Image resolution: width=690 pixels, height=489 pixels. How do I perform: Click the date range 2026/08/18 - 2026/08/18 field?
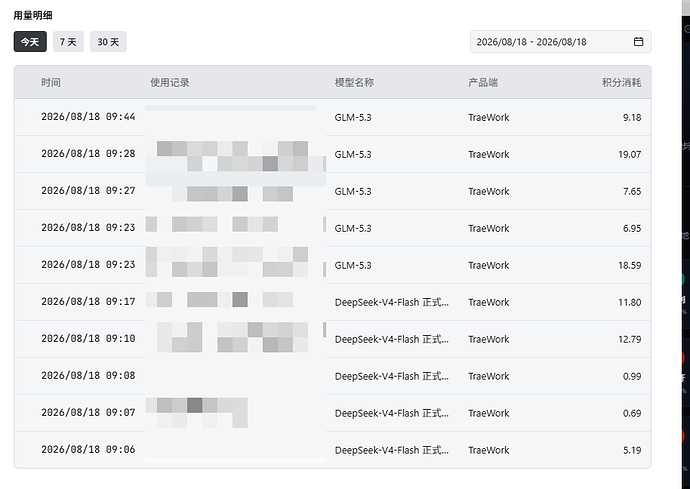561,42
